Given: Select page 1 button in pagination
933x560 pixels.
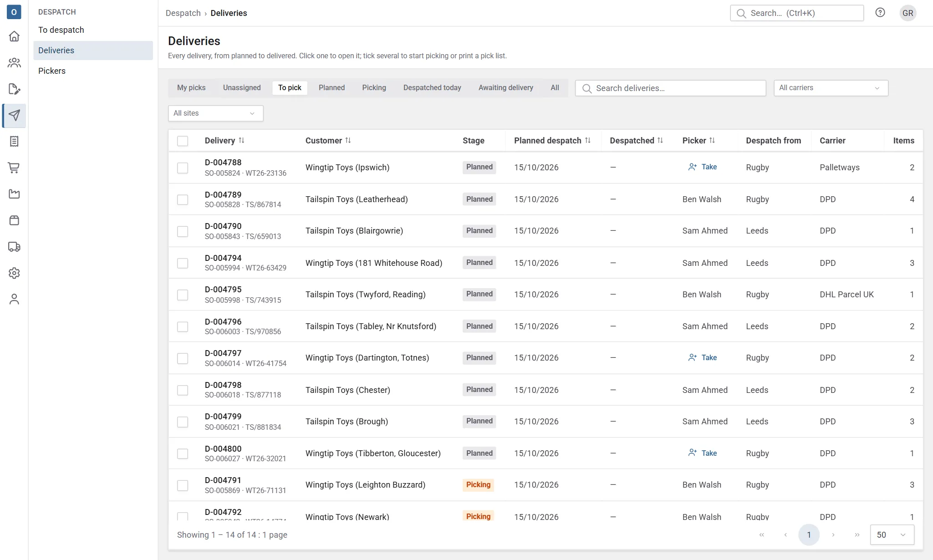Looking at the screenshot, I should point(809,535).
